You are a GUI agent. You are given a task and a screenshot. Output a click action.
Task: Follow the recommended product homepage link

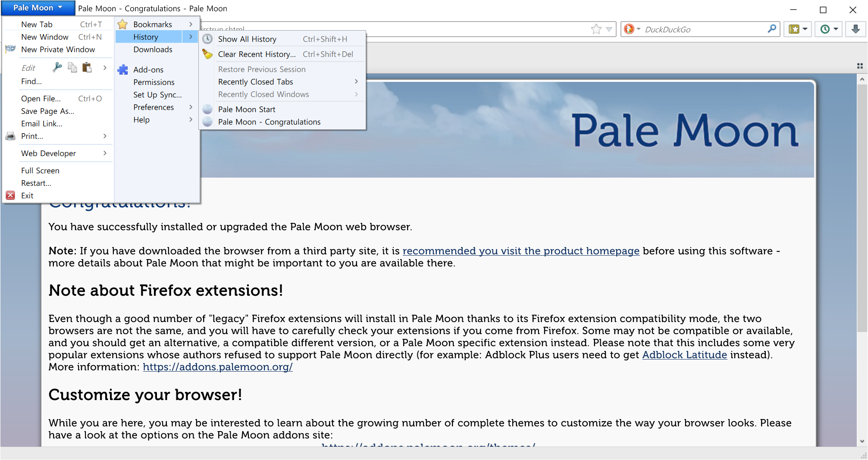click(521, 251)
